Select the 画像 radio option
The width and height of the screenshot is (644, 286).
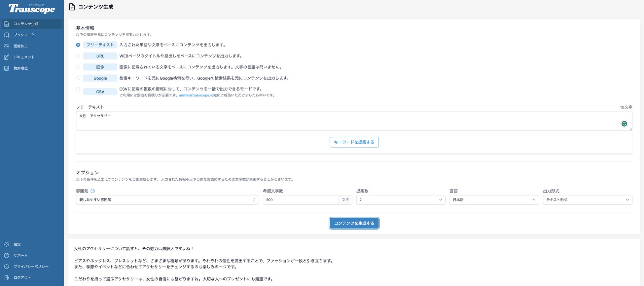[78, 67]
